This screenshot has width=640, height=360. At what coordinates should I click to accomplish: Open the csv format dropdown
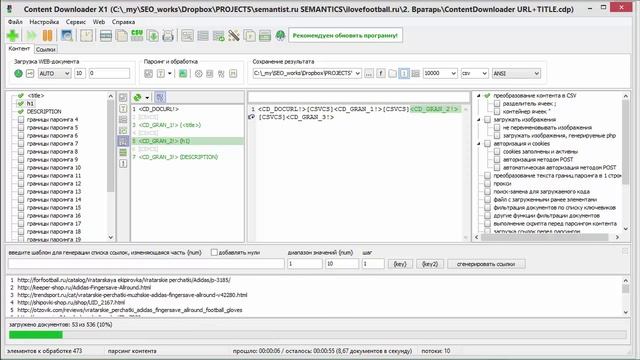(x=484, y=73)
